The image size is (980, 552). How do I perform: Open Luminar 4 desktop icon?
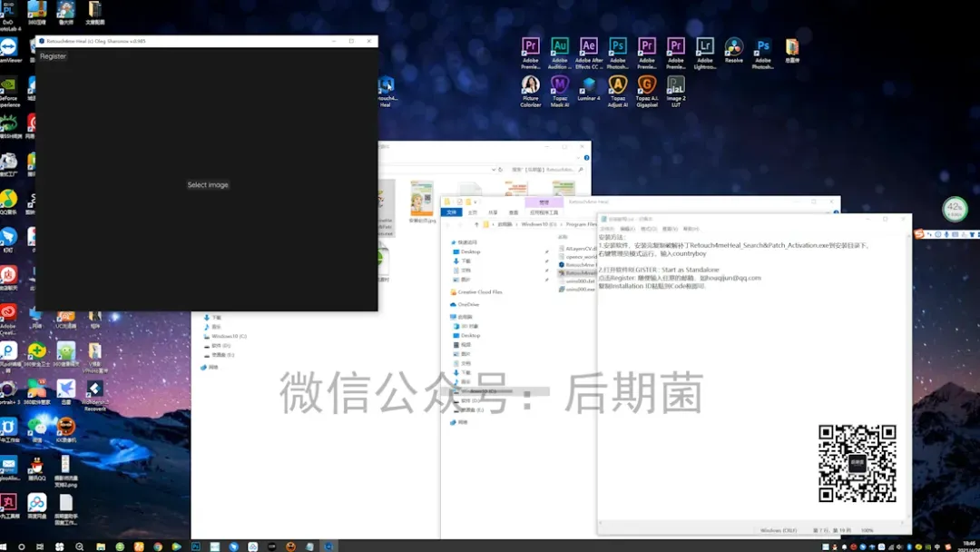[588, 89]
